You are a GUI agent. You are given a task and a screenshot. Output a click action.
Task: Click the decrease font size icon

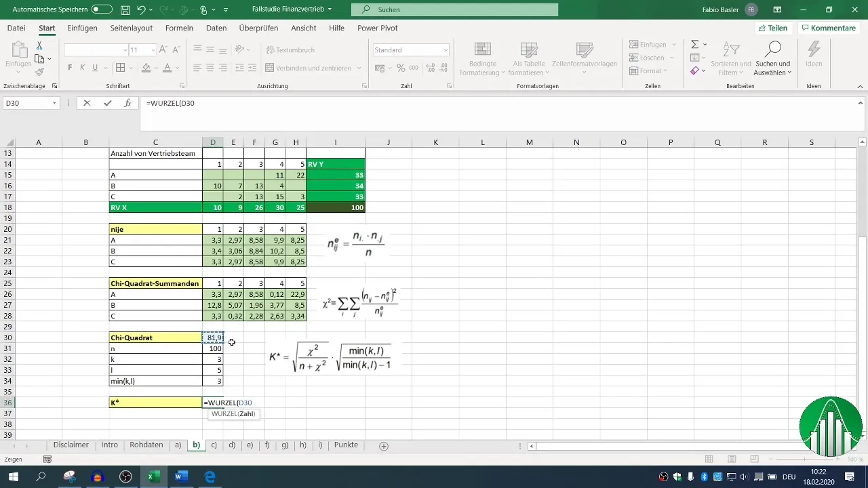pyautogui.click(x=177, y=50)
